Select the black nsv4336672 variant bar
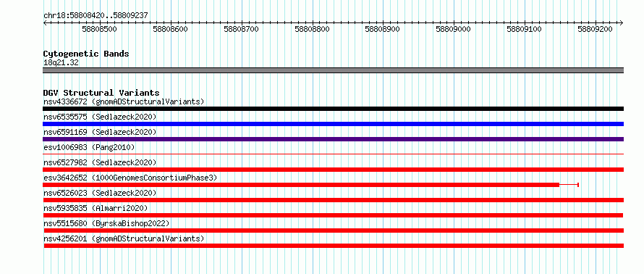 coord(333,109)
